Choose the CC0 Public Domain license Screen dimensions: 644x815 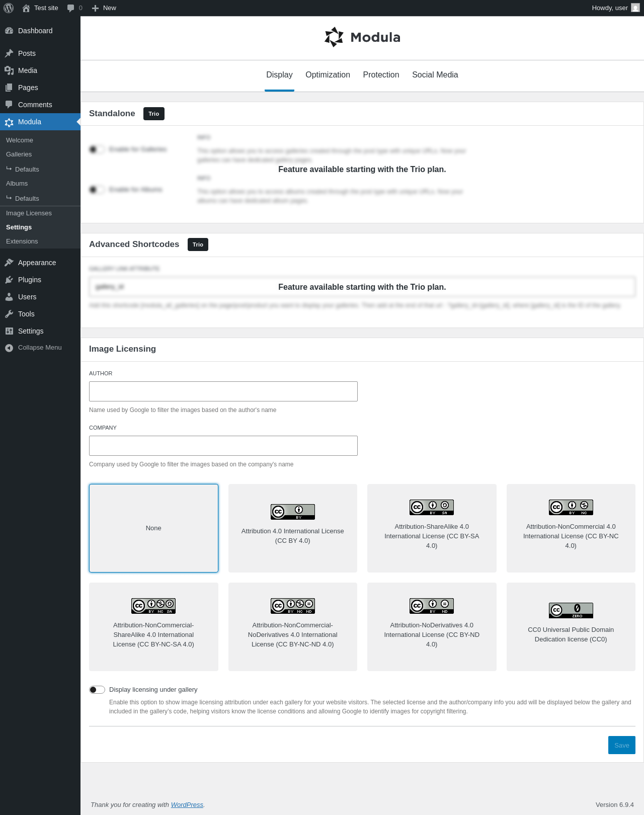click(571, 627)
